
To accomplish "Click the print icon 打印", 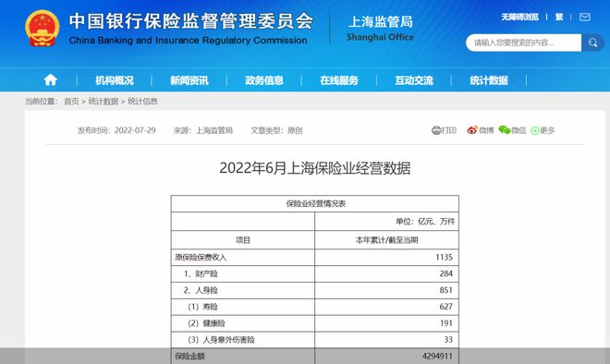I will 444,130.
